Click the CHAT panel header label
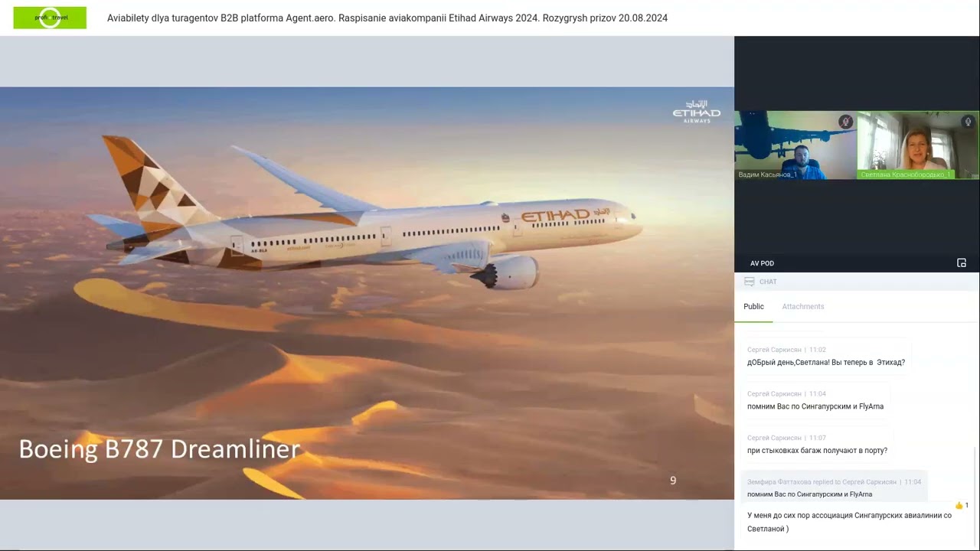980x551 pixels. [768, 282]
